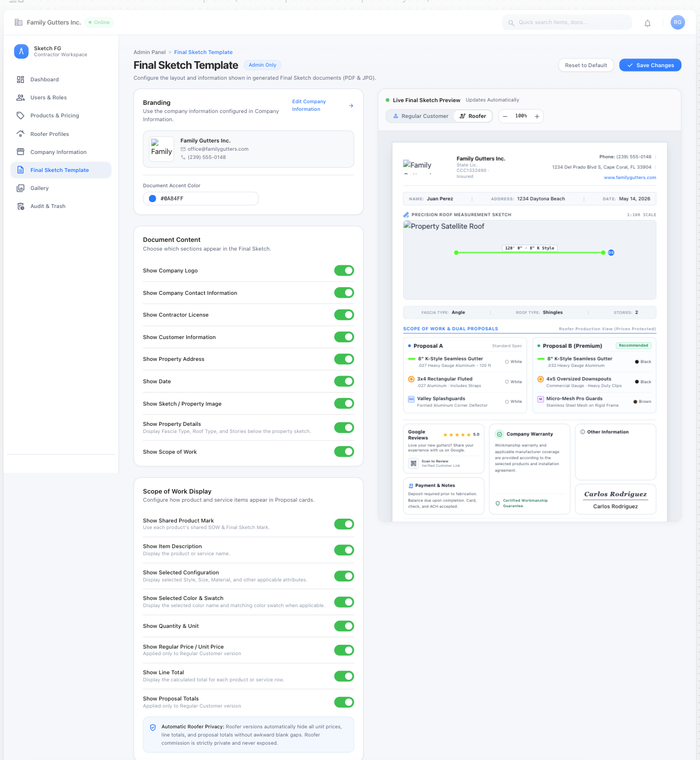Click the Dashboard grid icon in sidebar
700x760 pixels.
tap(20, 80)
